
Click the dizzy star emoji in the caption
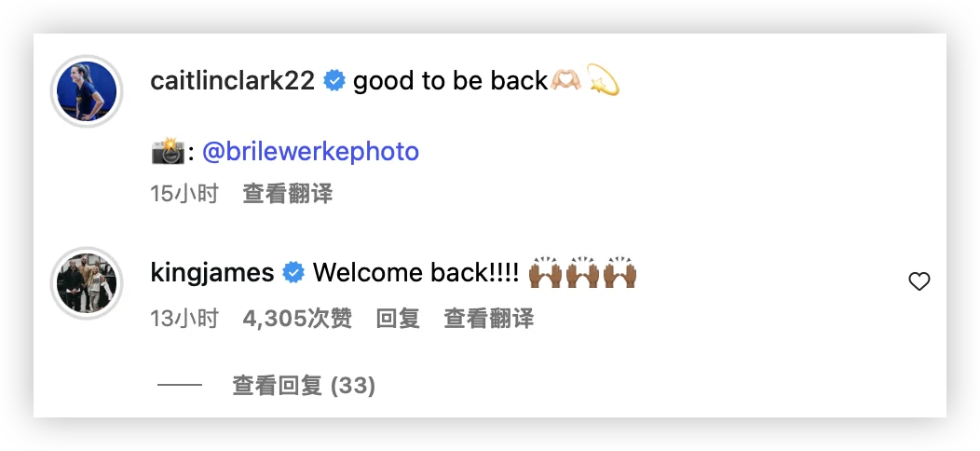(603, 80)
